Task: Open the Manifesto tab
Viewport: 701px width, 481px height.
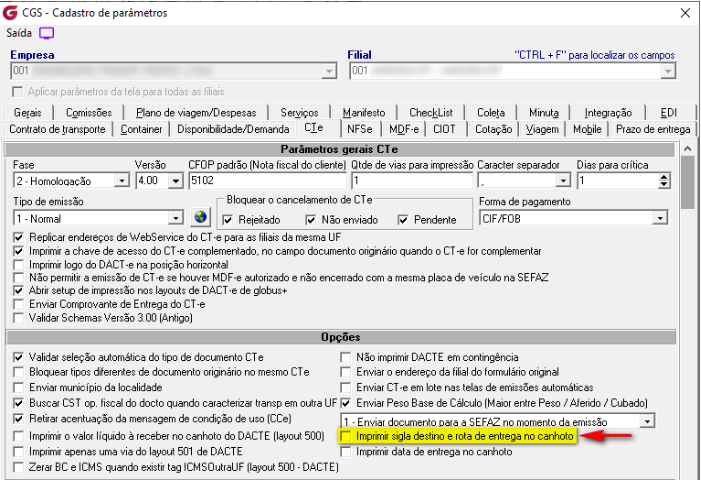Action: pyautogui.click(x=364, y=113)
